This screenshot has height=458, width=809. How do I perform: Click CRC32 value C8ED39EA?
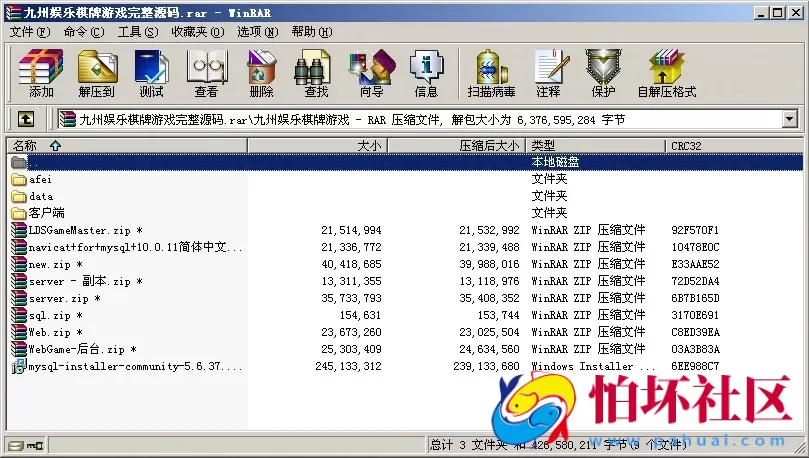695,332
